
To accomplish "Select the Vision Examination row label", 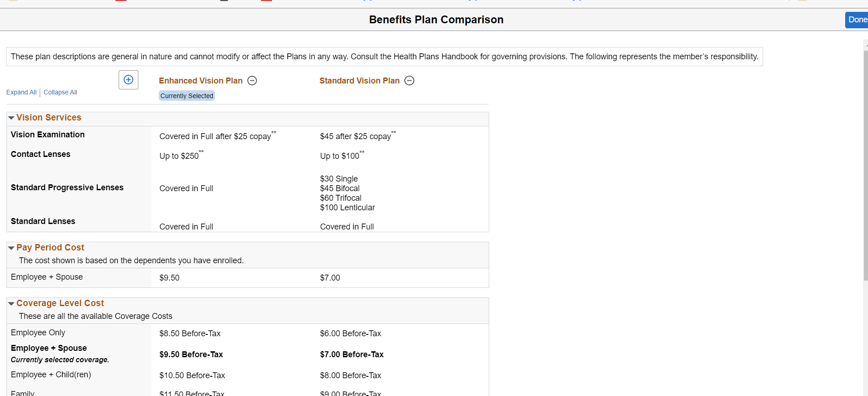I will (x=48, y=135).
